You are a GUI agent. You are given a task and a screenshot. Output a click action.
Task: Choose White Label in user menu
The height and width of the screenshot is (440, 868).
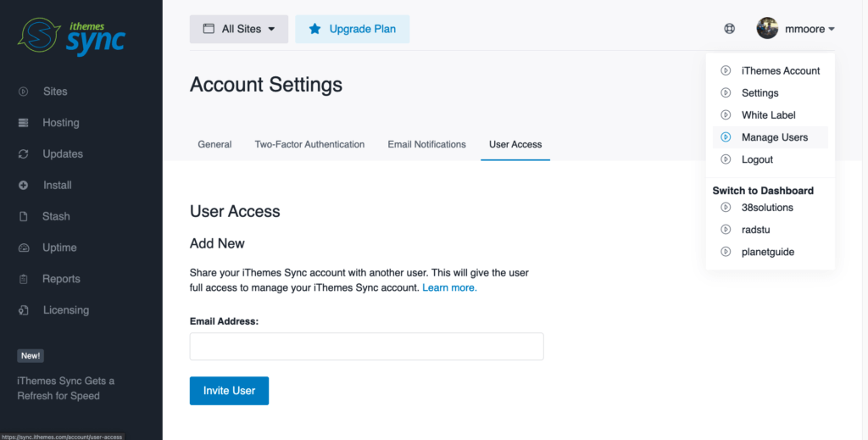(768, 115)
